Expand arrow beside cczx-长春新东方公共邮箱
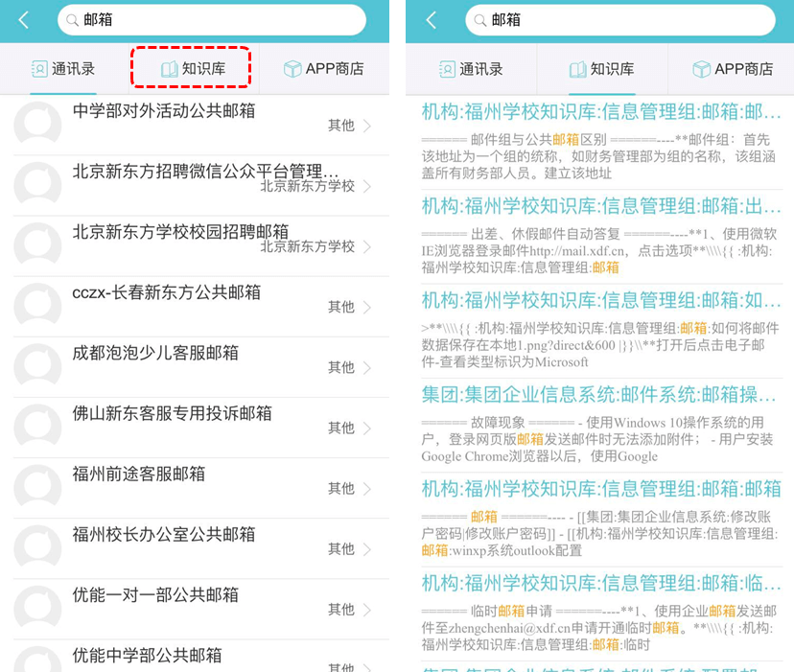The height and width of the screenshot is (672, 794). (x=367, y=307)
